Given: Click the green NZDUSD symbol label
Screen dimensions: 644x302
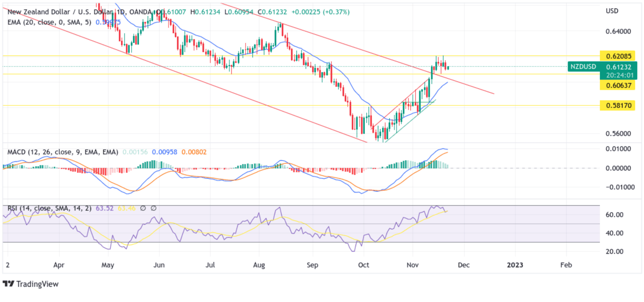Looking at the screenshot, I should coord(584,67).
